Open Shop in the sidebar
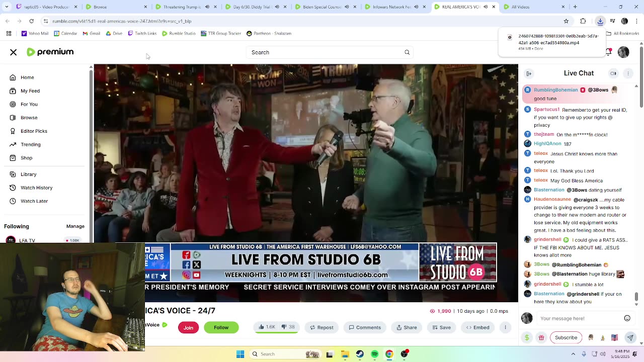Image resolution: width=644 pixels, height=362 pixels. [x=26, y=158]
